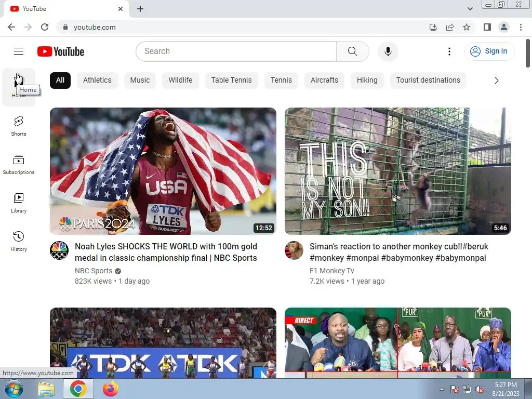
Task: Show hidden system tray icons
Action: pos(442,389)
